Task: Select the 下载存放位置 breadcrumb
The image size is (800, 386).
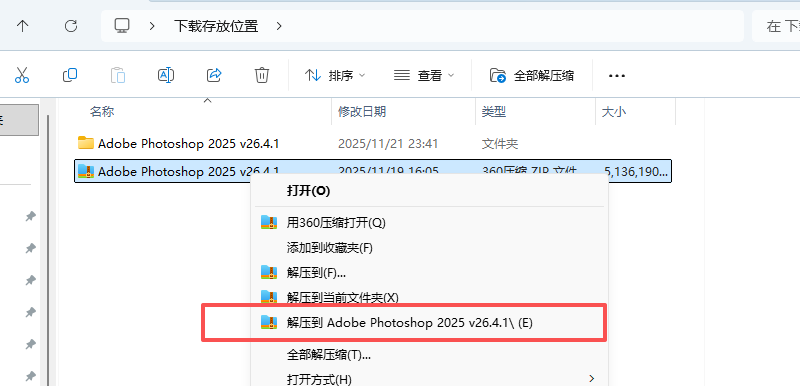Action: 216,26
